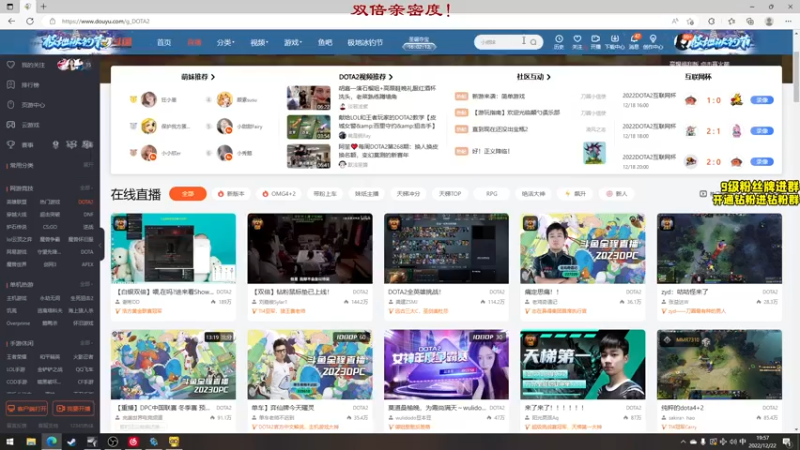
Task: Click user avatar in top bar
Action: pyautogui.click(x=681, y=42)
